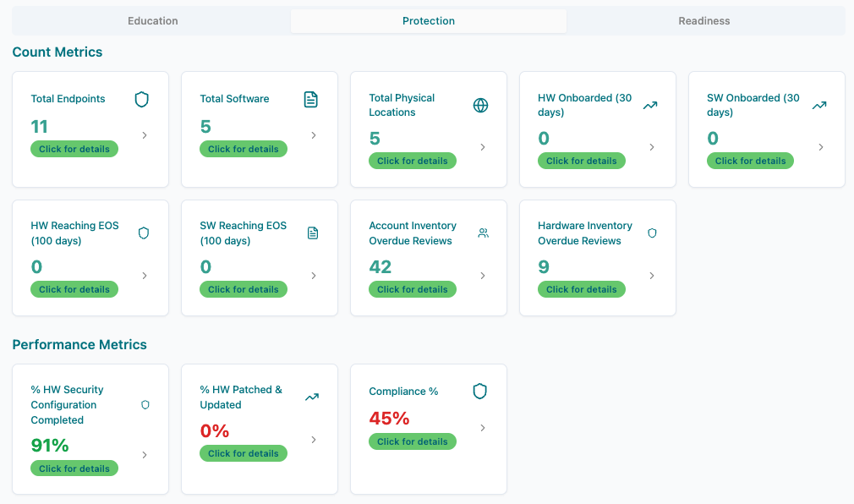This screenshot has height=504, width=854.
Task: Click the shield icon on HW Reaching EOS card
Action: click(x=141, y=233)
